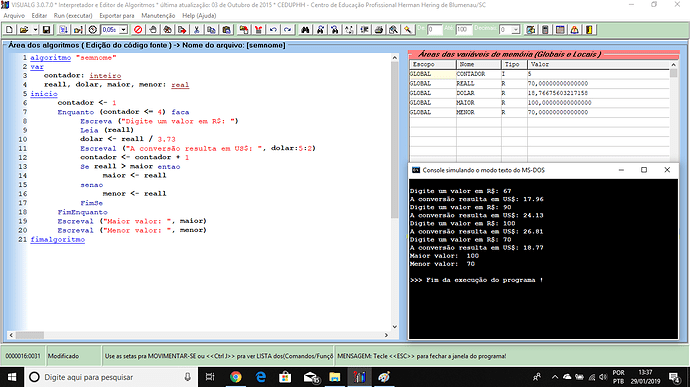Click the Copy icon in toolbar
This screenshot has height=387, width=690.
point(211,29)
